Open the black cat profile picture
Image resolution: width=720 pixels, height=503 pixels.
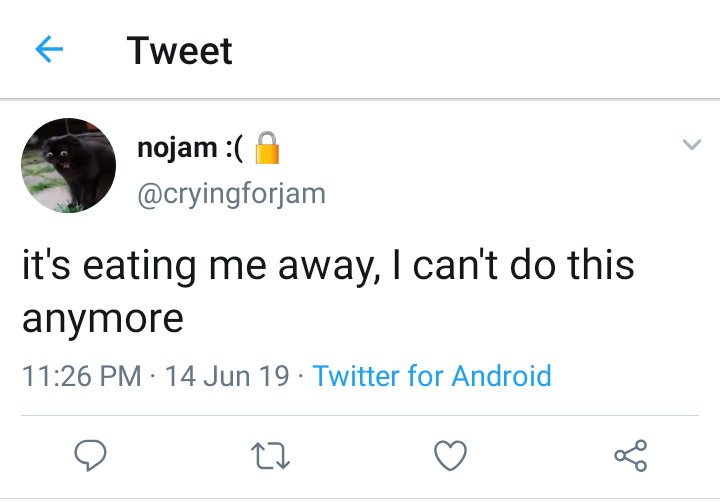(x=68, y=165)
